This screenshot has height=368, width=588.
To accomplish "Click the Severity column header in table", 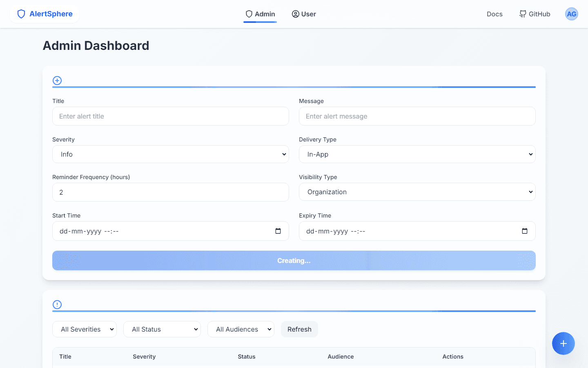I will (144, 357).
